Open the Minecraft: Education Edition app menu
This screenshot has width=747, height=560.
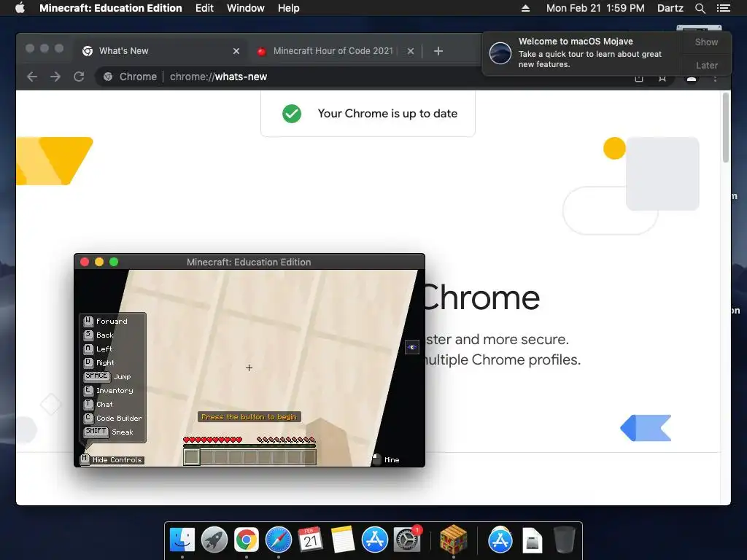[x=111, y=8]
